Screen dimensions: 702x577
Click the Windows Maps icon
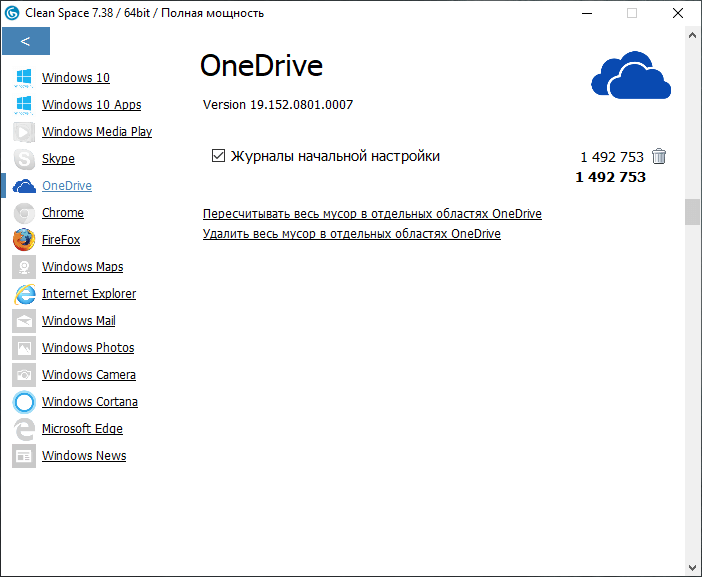[x=24, y=267]
